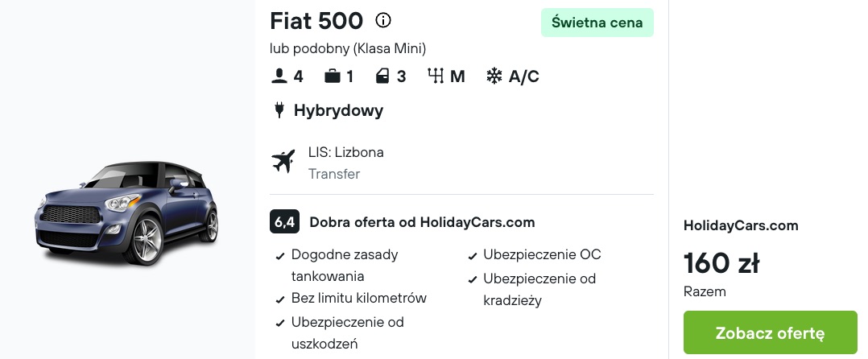Click the info icon beside Fiat 500
868x359 pixels.
[383, 20]
